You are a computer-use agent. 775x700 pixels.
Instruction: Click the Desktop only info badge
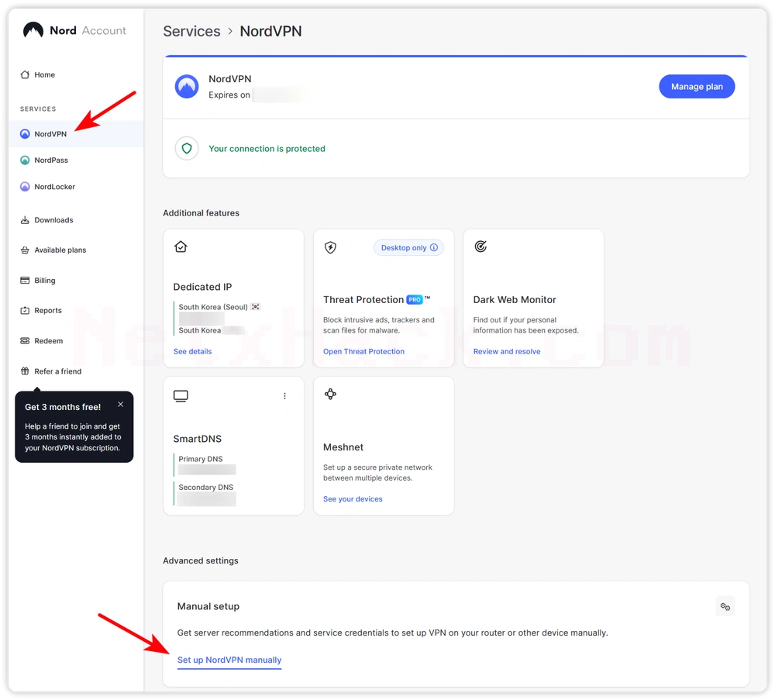click(x=408, y=247)
